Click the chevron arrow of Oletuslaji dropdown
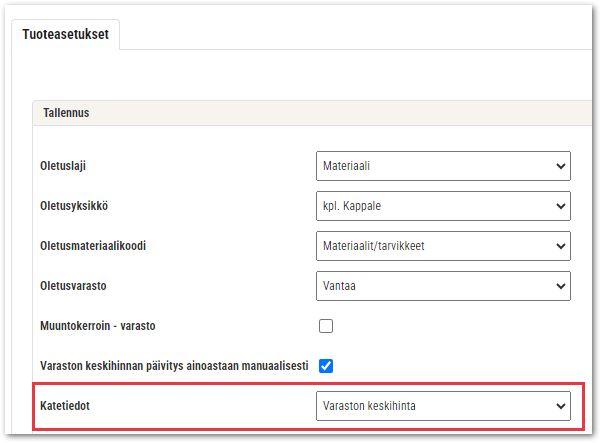The width and height of the screenshot is (601, 443). click(560, 166)
